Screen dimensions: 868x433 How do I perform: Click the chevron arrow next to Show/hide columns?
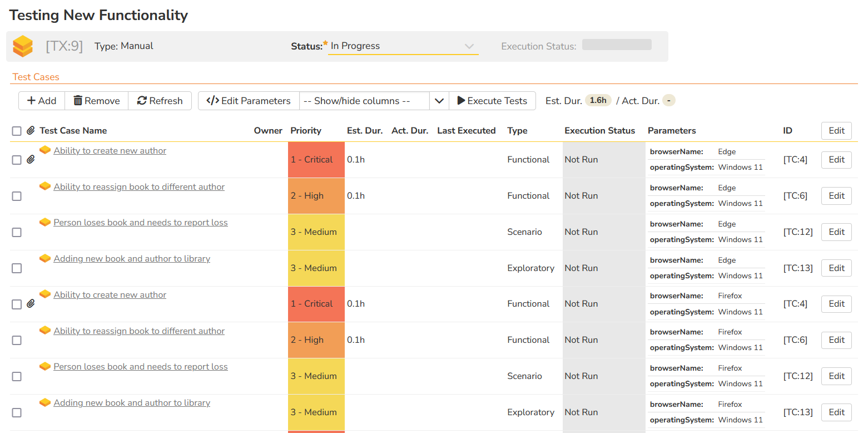(439, 101)
